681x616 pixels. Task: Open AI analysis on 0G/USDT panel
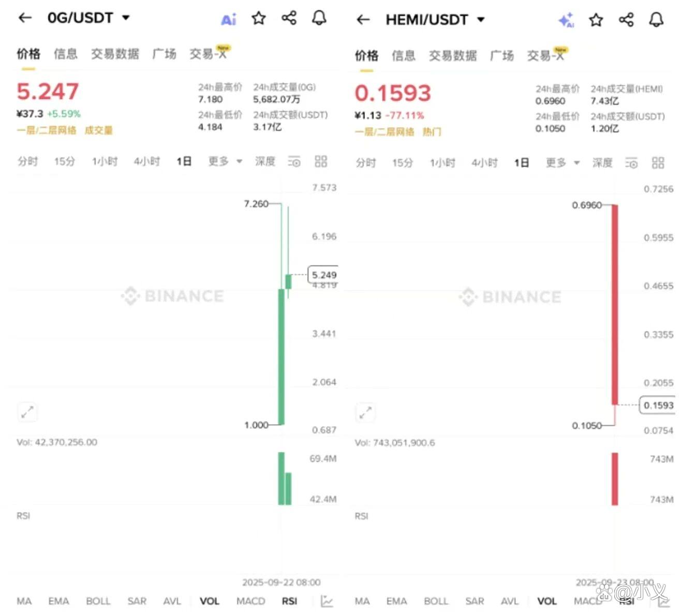click(x=228, y=20)
